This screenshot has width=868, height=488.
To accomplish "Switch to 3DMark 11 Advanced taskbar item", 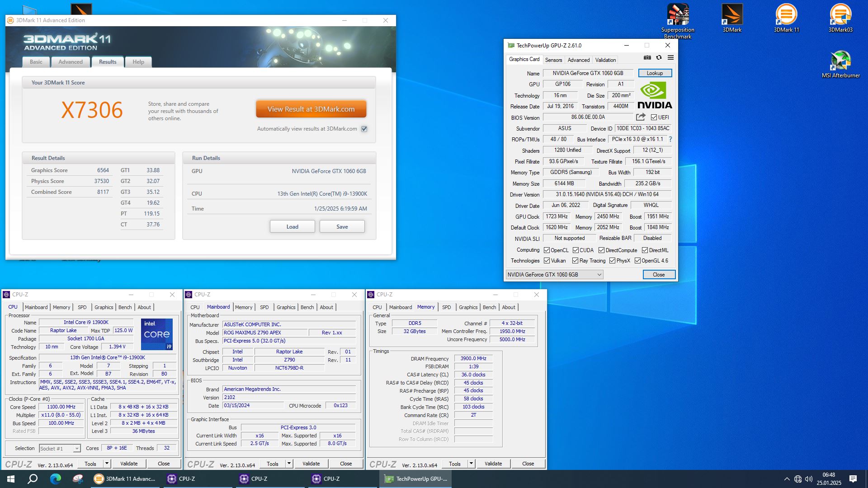I will tap(125, 479).
